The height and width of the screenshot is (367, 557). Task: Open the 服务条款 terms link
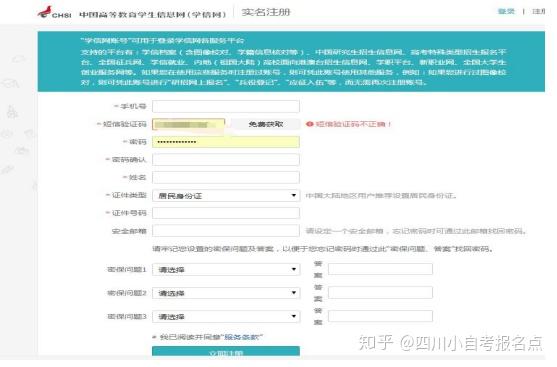tap(242, 337)
